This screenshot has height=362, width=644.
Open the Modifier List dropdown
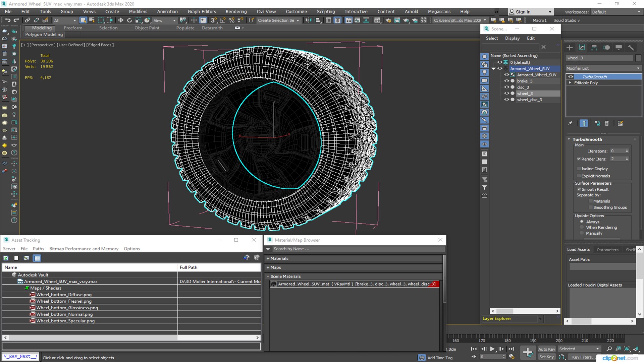click(x=603, y=68)
